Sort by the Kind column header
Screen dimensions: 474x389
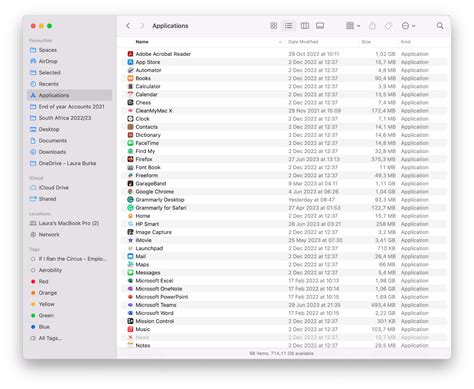click(405, 42)
